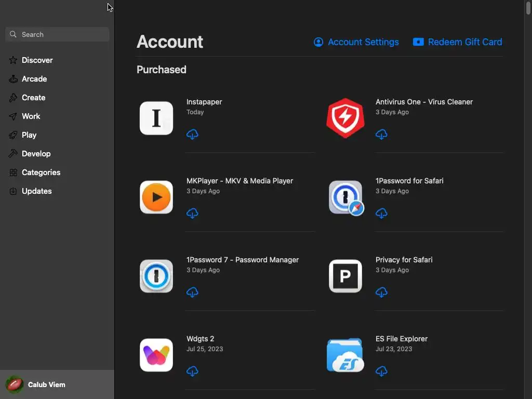Viewport: 532px width, 399px height.
Task: Redownload ES File Explorer
Action: 381,371
